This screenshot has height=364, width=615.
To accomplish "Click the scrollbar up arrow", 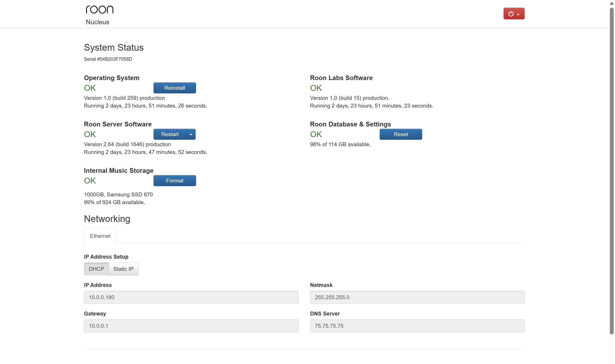I will click(612, 3).
